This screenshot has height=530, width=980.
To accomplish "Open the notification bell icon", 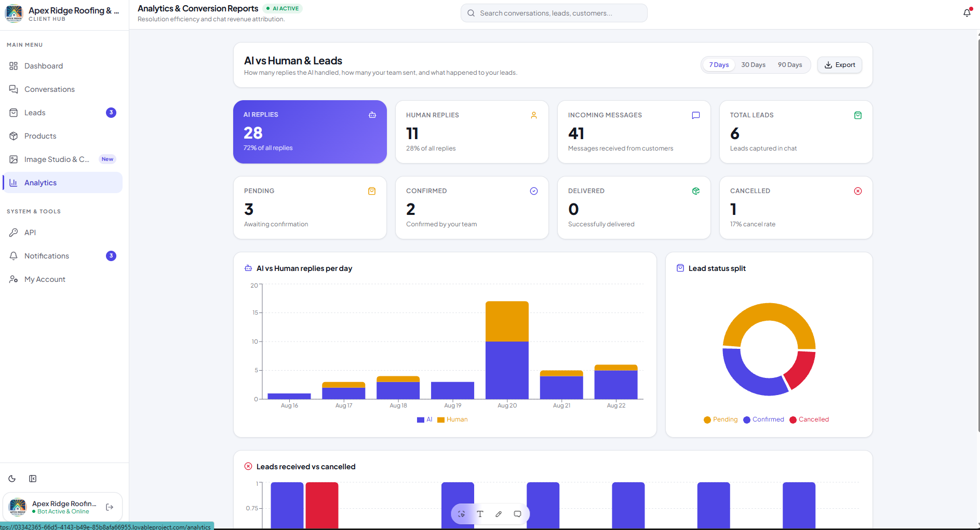I will click(x=967, y=13).
